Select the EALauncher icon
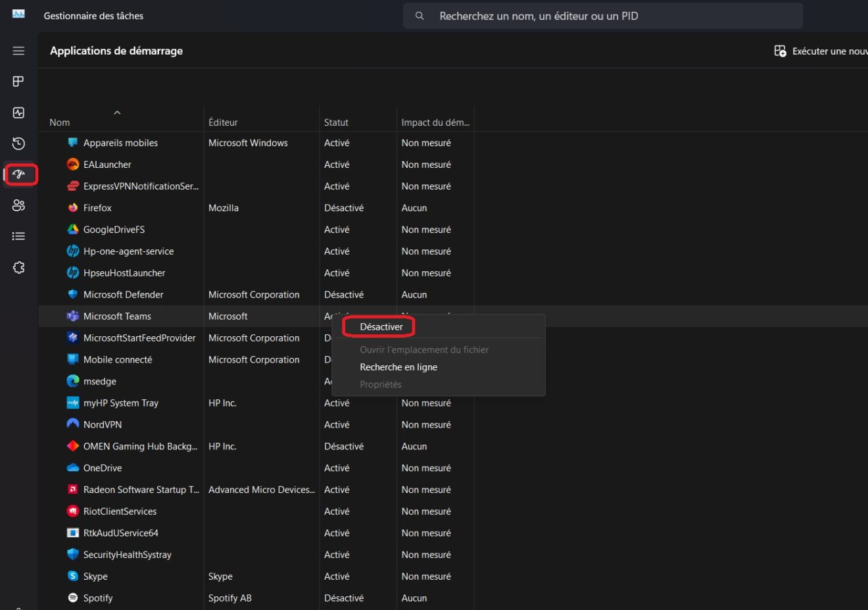 click(x=73, y=165)
